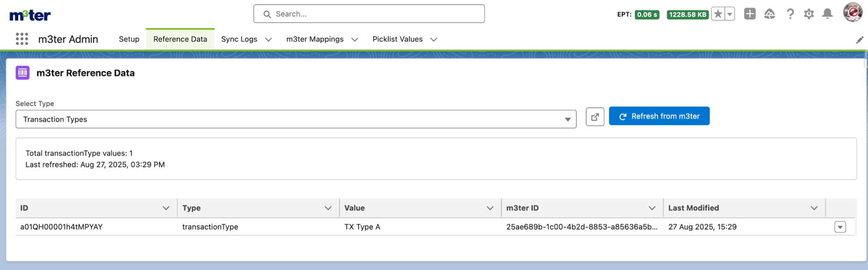868x270 pixels.
Task: Open the Trailhead guidance icon
Action: pos(769,14)
